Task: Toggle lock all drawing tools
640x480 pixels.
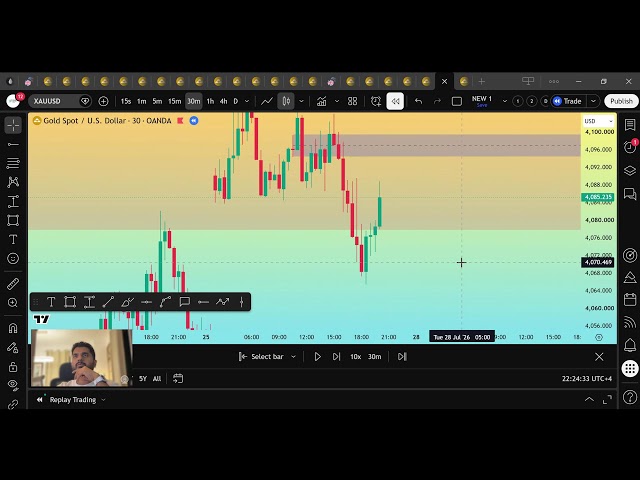Action: [13, 367]
